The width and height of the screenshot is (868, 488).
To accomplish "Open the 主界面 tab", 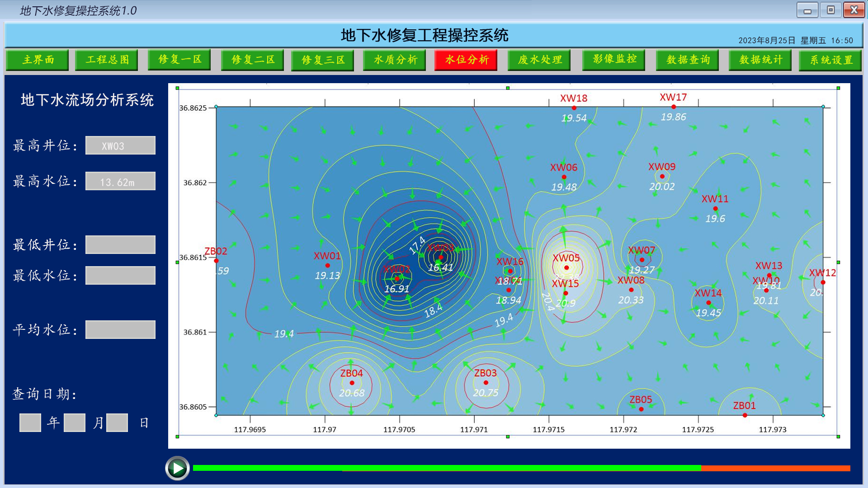I will (x=38, y=60).
